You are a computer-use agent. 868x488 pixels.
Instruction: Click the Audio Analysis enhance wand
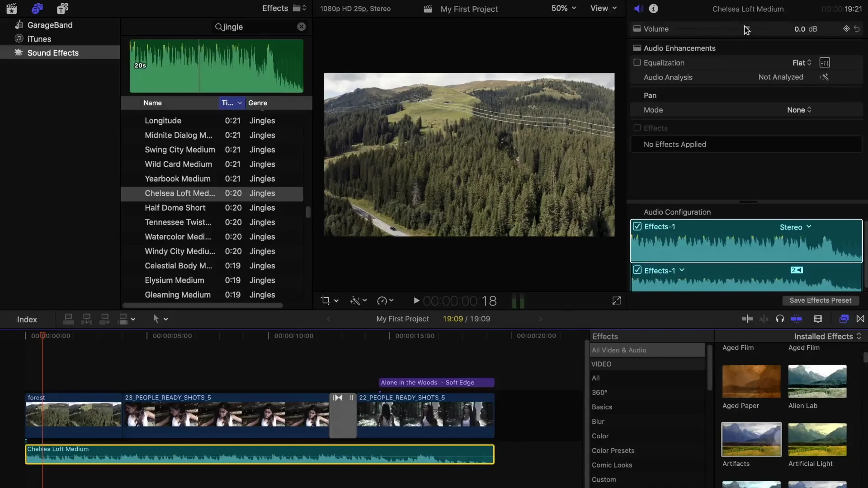click(824, 77)
